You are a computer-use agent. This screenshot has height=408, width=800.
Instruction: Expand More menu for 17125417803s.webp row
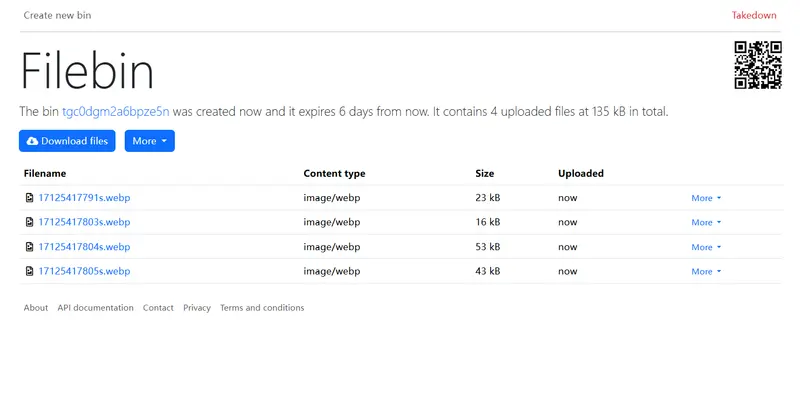point(706,222)
